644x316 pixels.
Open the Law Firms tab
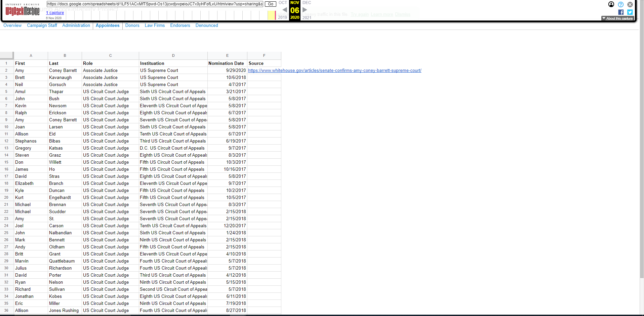[155, 26]
